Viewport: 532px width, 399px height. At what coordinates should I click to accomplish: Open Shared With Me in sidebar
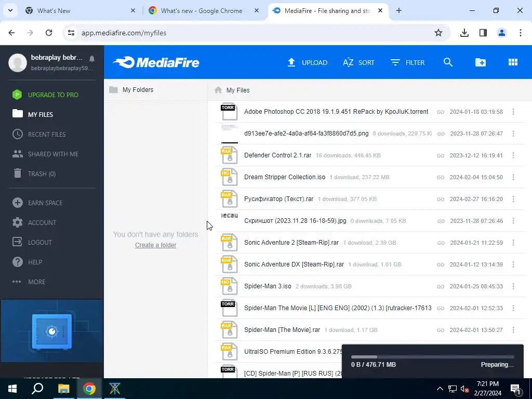[45, 154]
